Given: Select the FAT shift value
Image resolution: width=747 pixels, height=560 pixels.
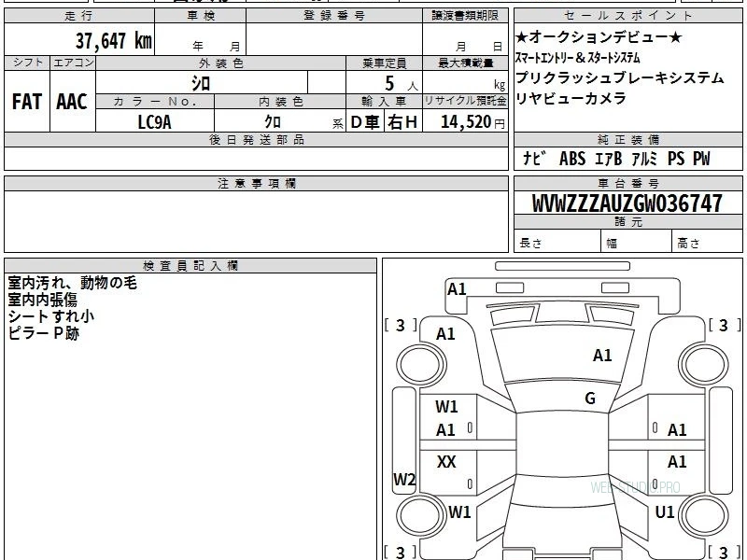Looking at the screenshot, I should pyautogui.click(x=27, y=102).
